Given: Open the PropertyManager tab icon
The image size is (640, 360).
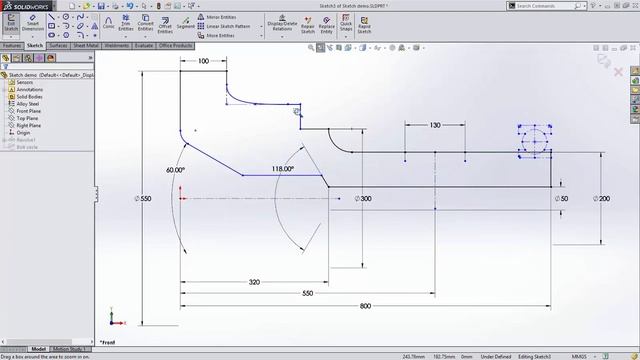Looking at the screenshot, I should pos(17,58).
